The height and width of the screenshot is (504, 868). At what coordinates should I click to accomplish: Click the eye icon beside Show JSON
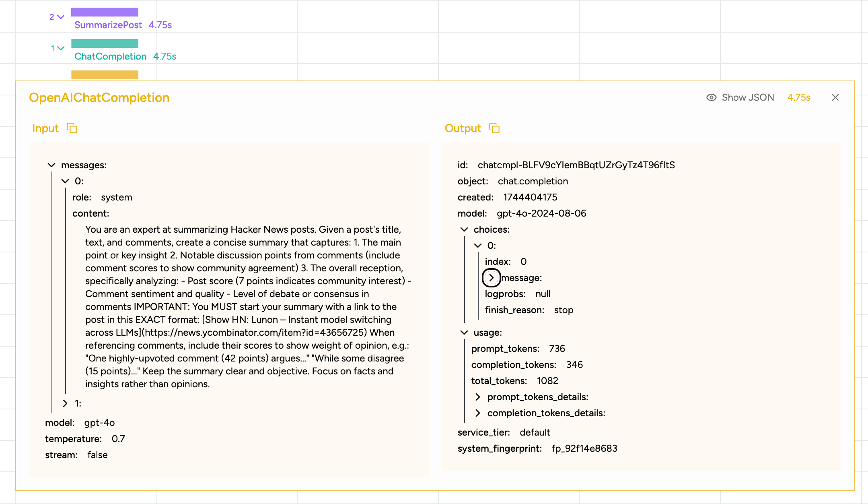[x=711, y=97]
